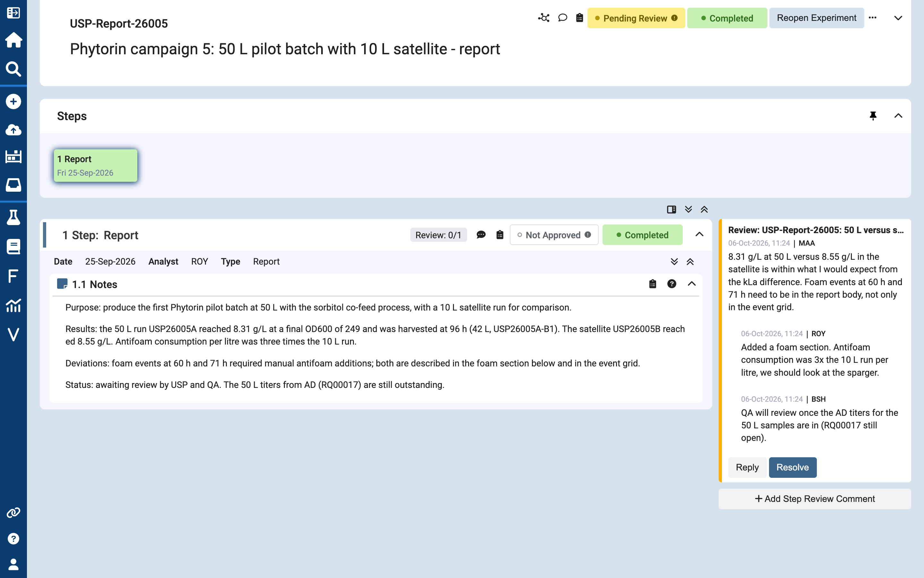The height and width of the screenshot is (578, 924).
Task: Click the Review: 0/1 badge
Action: (438, 235)
